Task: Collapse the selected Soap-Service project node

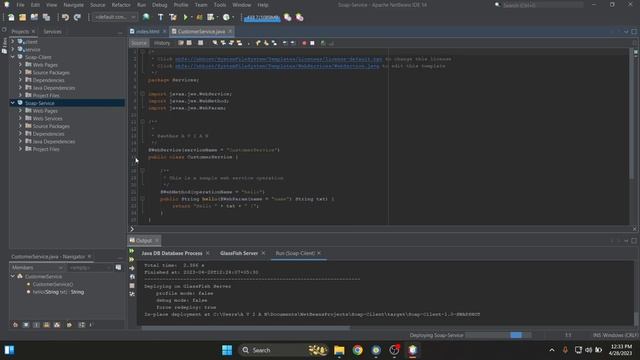Action: 13,103
